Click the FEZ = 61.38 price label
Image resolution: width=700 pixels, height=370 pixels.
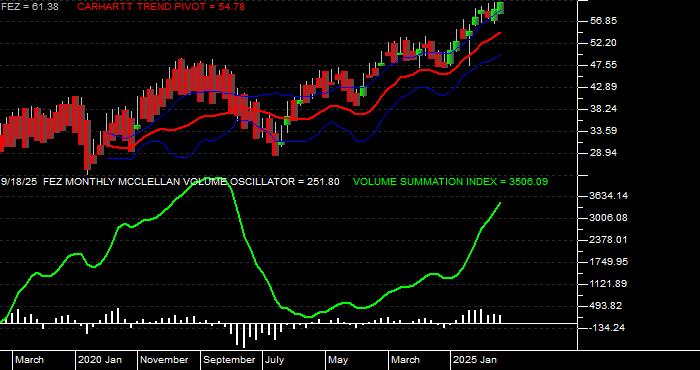click(x=29, y=7)
